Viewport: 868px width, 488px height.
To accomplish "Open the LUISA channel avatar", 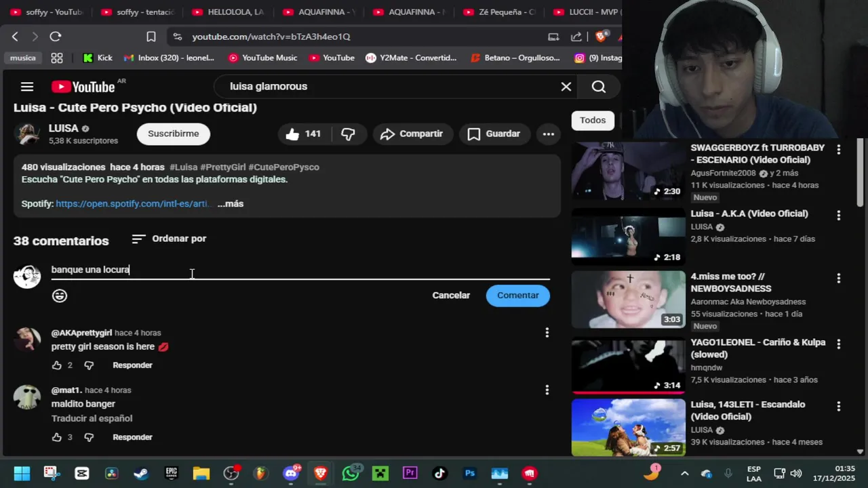I will click(28, 134).
